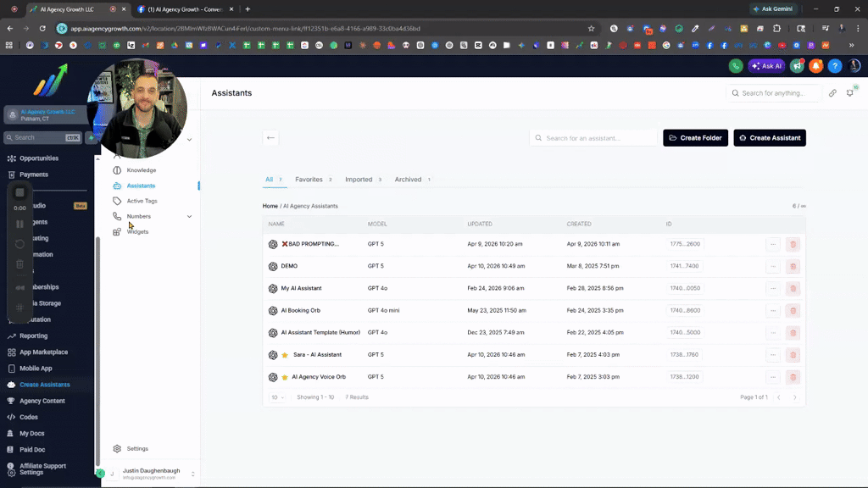This screenshot has height=488, width=868.
Task: Delete the AI Assistant Template (Humor) row
Action: [793, 332]
